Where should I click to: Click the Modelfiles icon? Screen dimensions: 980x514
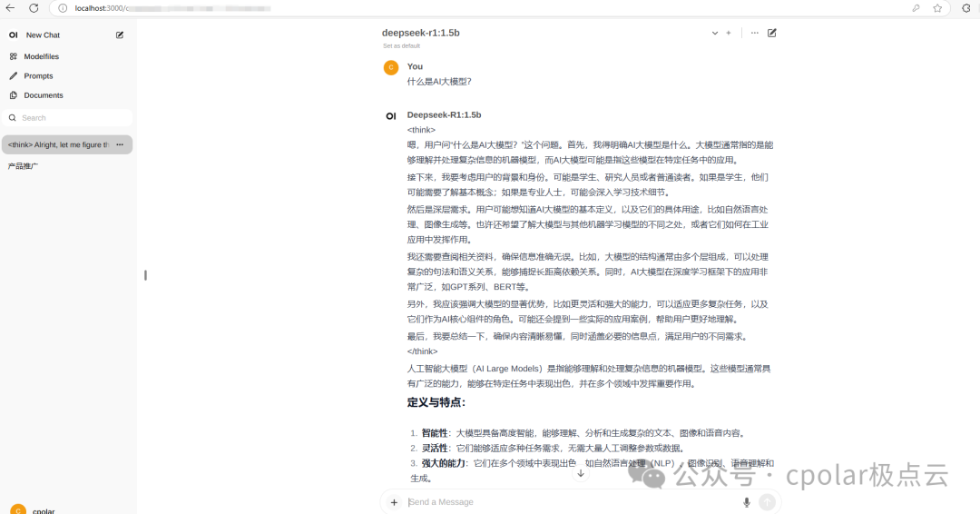coord(13,56)
